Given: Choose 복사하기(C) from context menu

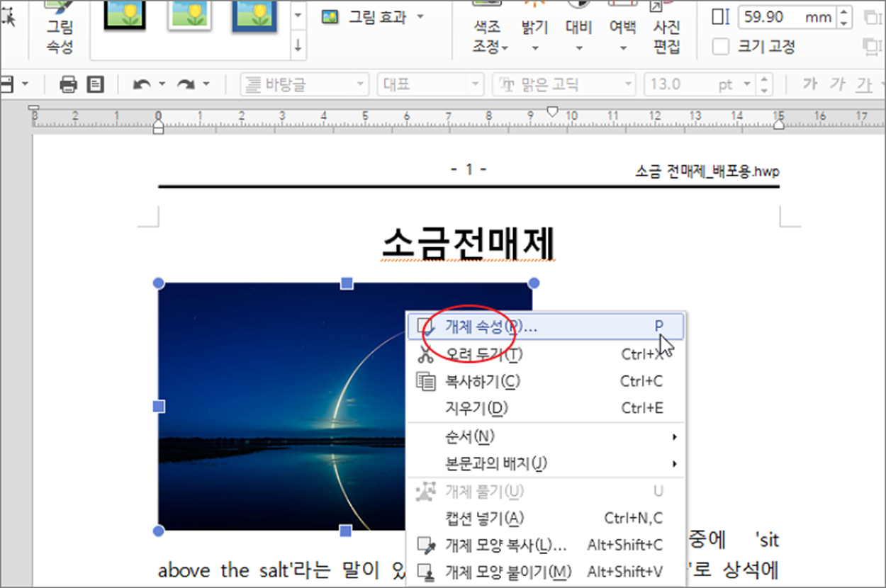Looking at the screenshot, I should coord(546,381).
